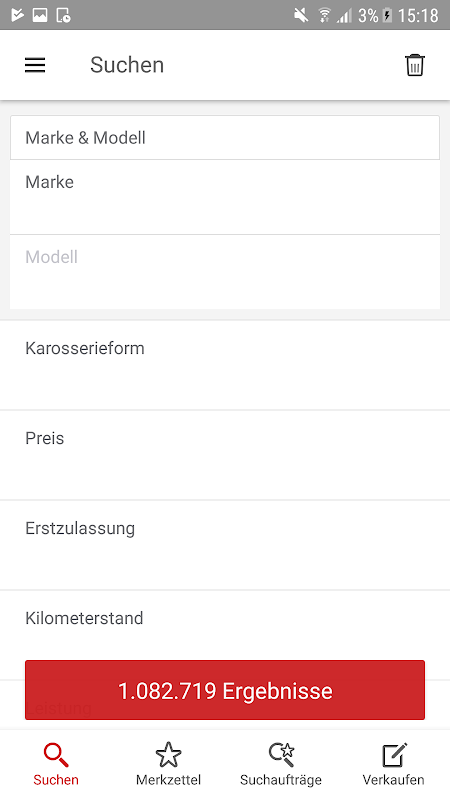Tap the Wi-Fi status icon
Viewport: 450px width, 800px height.
(323, 15)
